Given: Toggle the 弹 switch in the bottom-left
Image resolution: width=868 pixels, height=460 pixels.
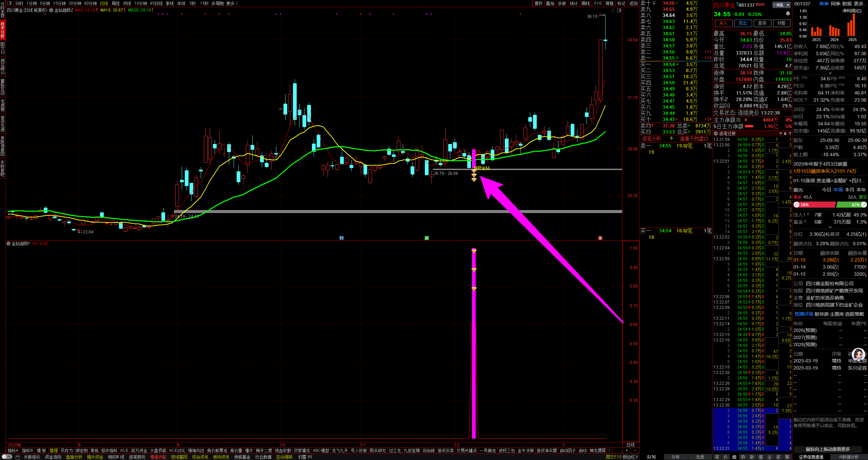Looking at the screenshot, I should click(x=7, y=457).
